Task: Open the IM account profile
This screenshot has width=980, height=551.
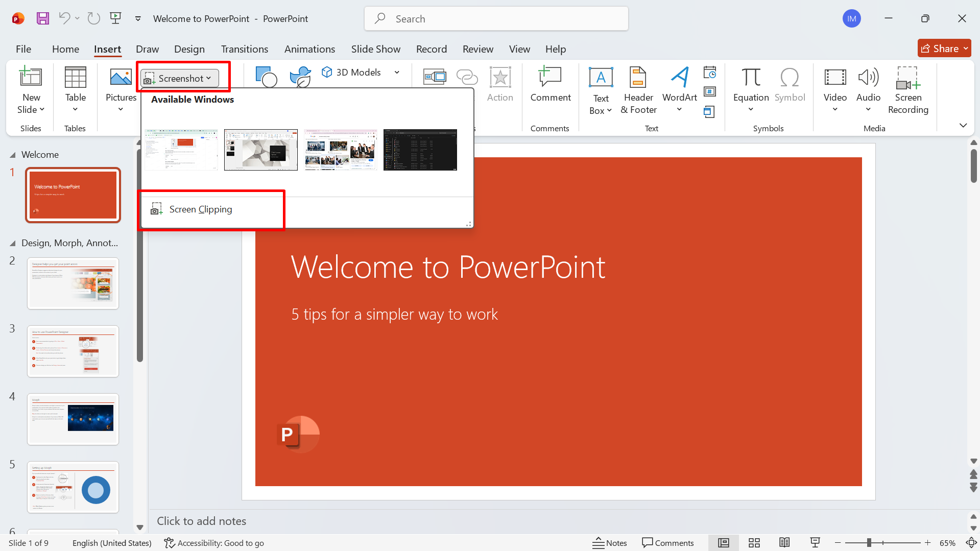Action: point(851,19)
